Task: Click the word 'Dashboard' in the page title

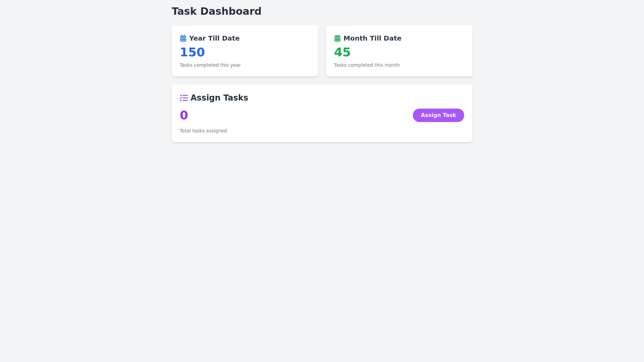Action: tap(230, 11)
